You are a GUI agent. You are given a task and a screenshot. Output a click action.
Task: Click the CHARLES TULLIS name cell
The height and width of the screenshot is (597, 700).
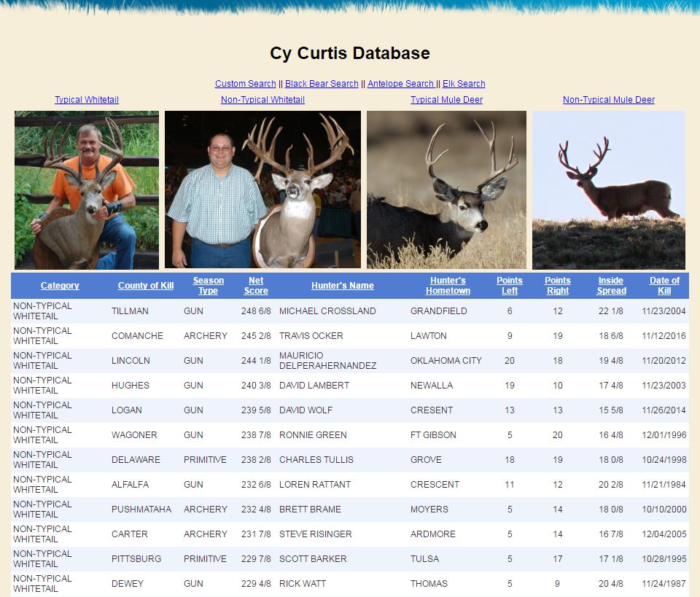click(316, 459)
